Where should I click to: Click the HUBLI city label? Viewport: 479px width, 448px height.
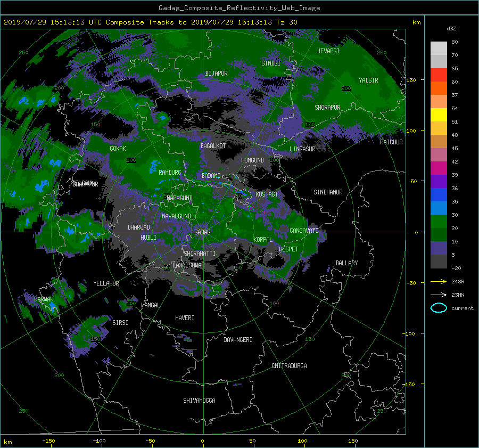coord(148,238)
